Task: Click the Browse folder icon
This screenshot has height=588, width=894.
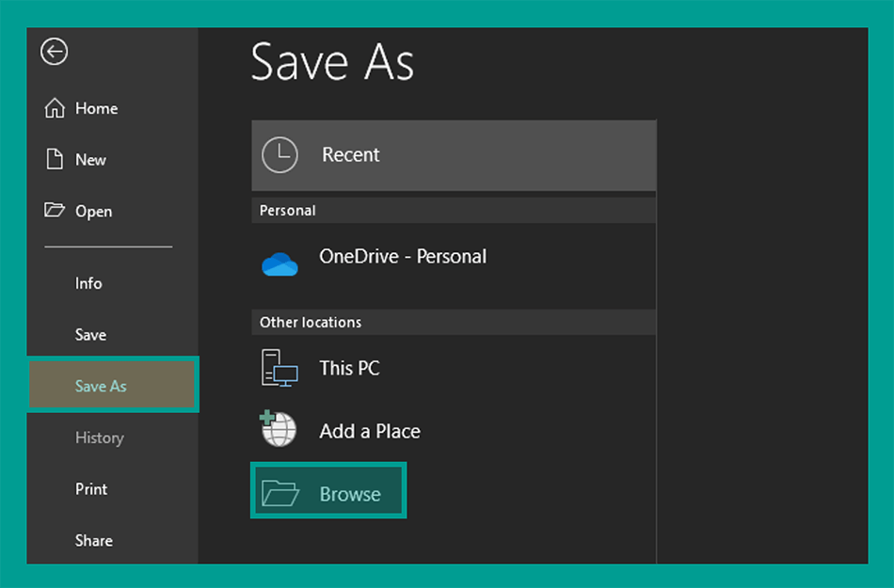Action: coord(279,493)
